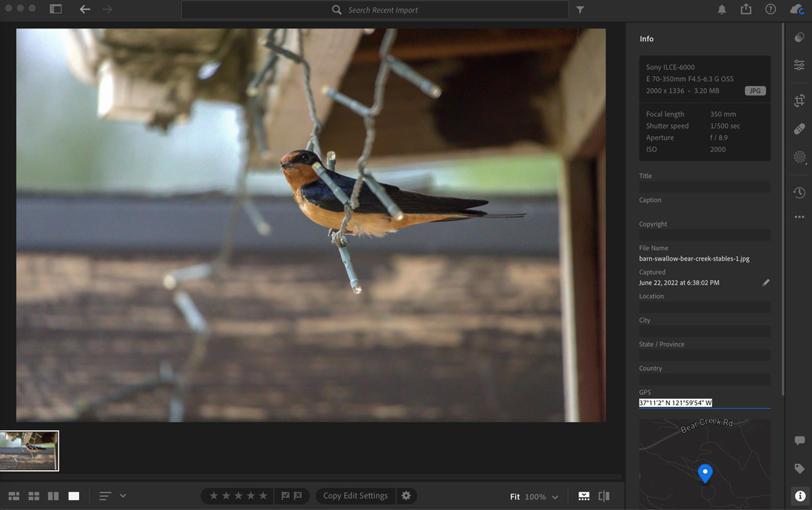This screenshot has width=812, height=510.
Task: Open the help question mark
Action: click(770, 9)
